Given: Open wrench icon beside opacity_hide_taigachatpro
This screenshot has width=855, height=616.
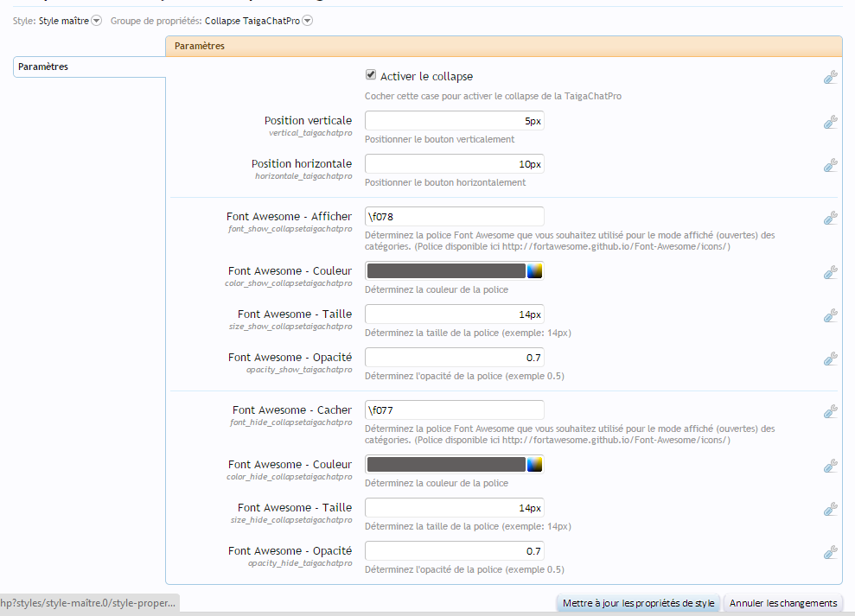Looking at the screenshot, I should (831, 552).
